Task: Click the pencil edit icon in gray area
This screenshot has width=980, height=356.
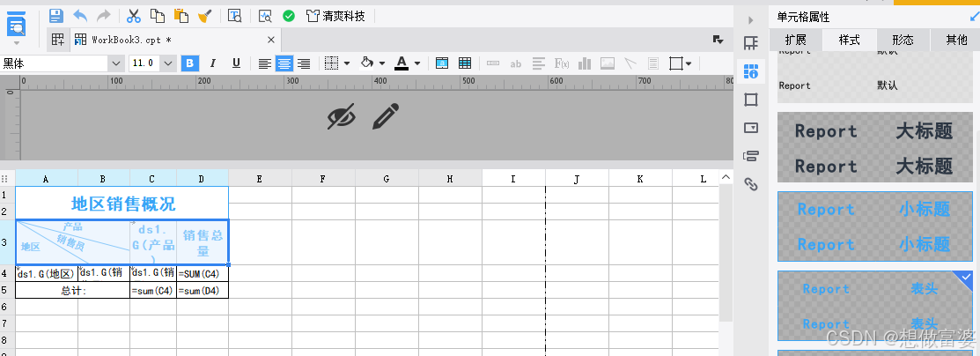Action: [x=386, y=116]
